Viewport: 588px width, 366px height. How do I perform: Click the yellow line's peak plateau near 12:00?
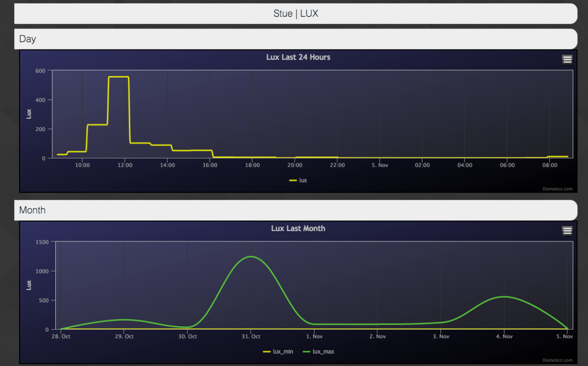coord(119,77)
